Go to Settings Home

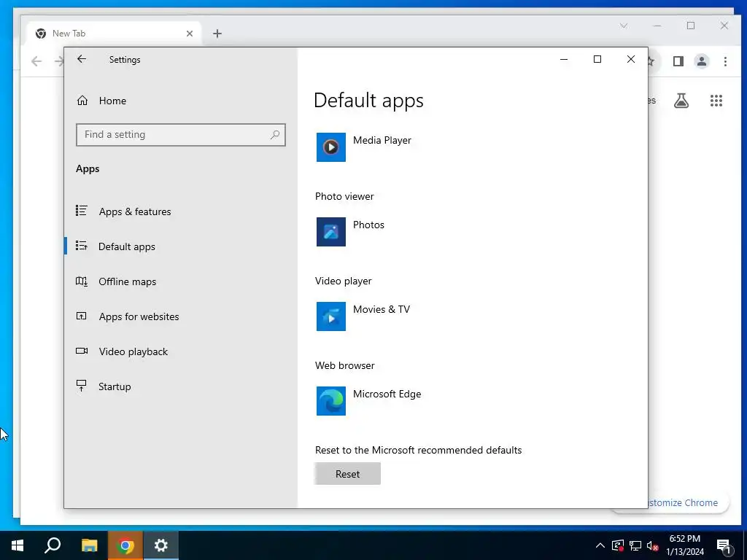point(112,101)
